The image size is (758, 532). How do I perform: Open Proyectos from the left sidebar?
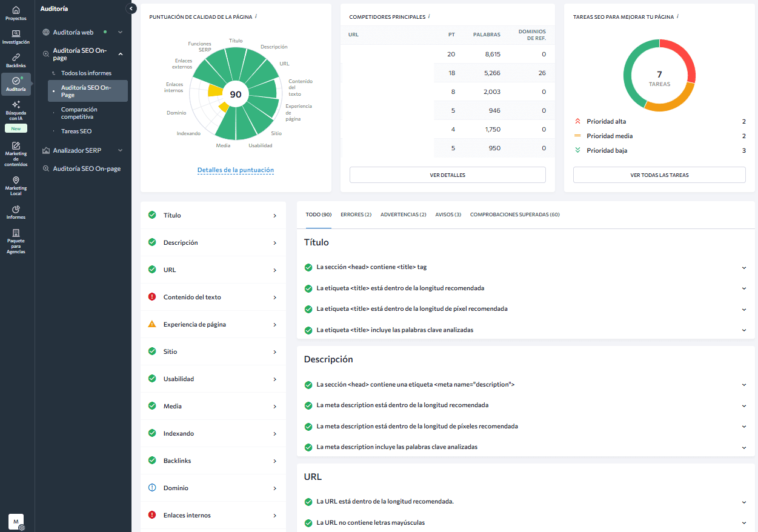(16, 13)
